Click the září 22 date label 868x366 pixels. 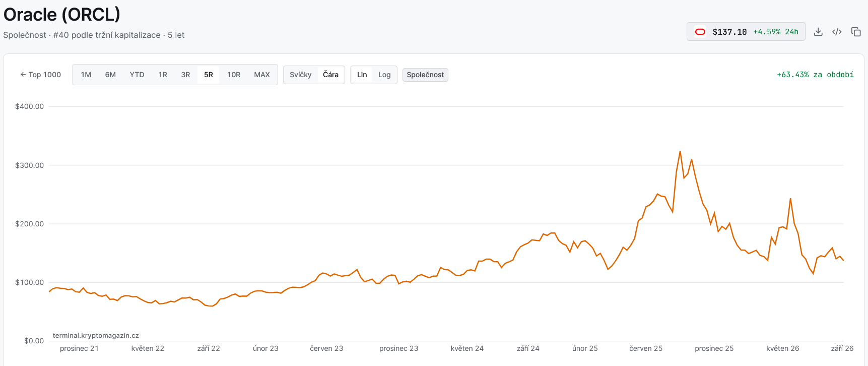209,348
